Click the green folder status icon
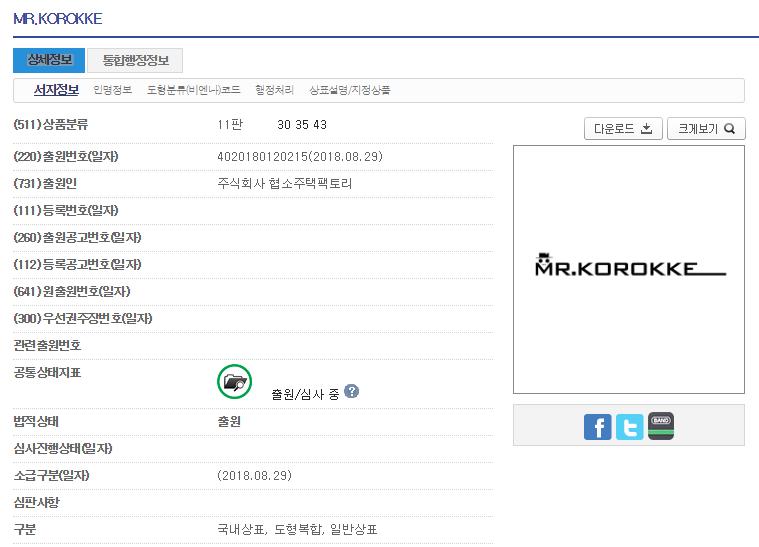Image resolution: width=759 pixels, height=547 pixels. point(234,381)
